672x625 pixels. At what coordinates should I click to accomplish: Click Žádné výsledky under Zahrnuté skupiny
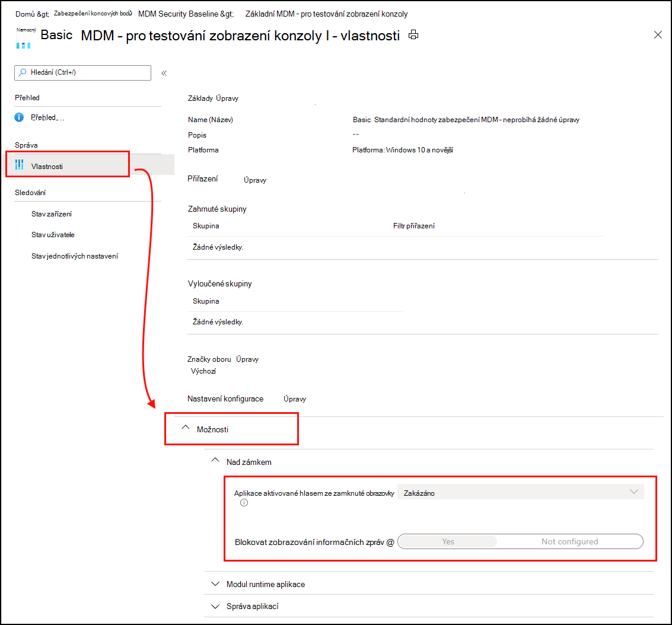218,247
